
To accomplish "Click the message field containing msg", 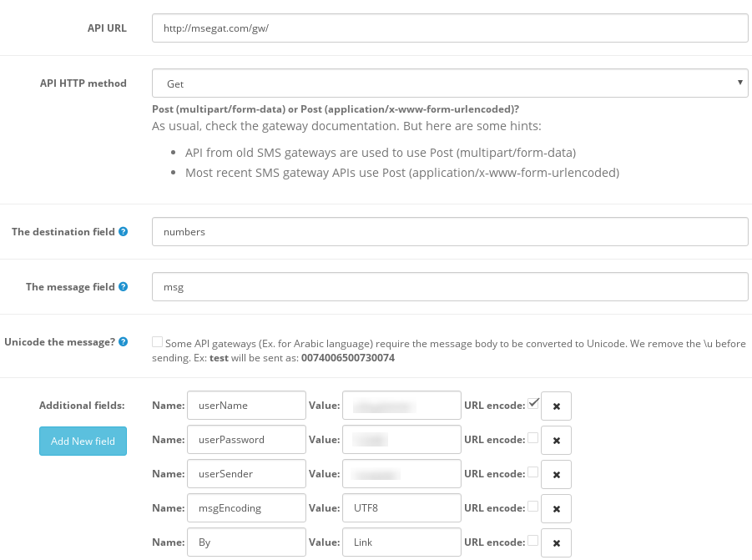I will (x=450, y=287).
